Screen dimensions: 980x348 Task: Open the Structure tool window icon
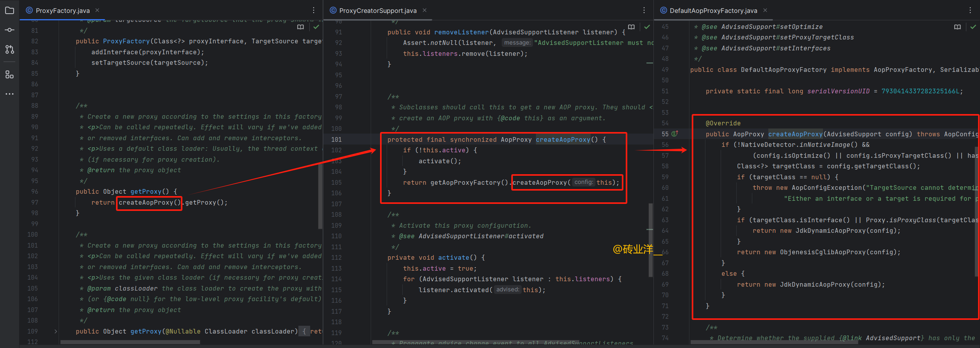9,74
